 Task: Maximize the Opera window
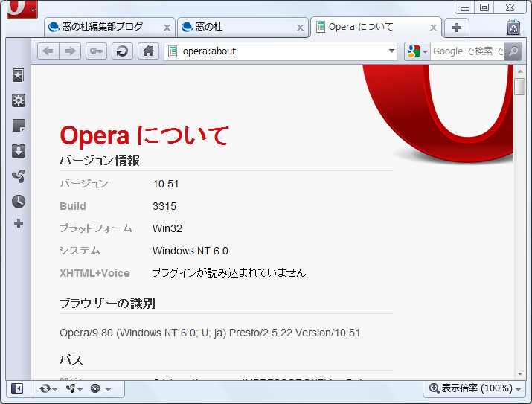point(484,7)
